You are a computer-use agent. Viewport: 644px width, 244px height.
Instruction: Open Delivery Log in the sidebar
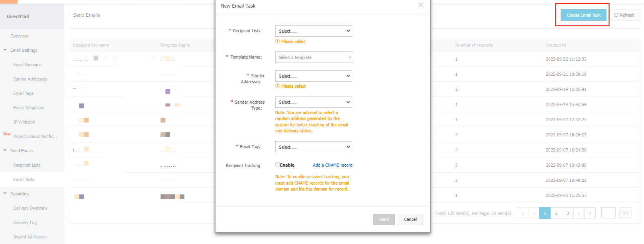click(x=25, y=222)
